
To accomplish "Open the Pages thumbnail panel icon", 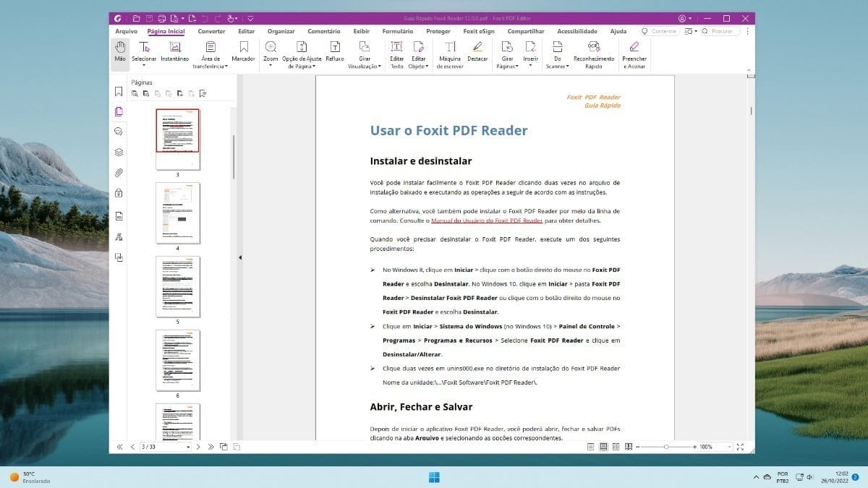I will 119,111.
